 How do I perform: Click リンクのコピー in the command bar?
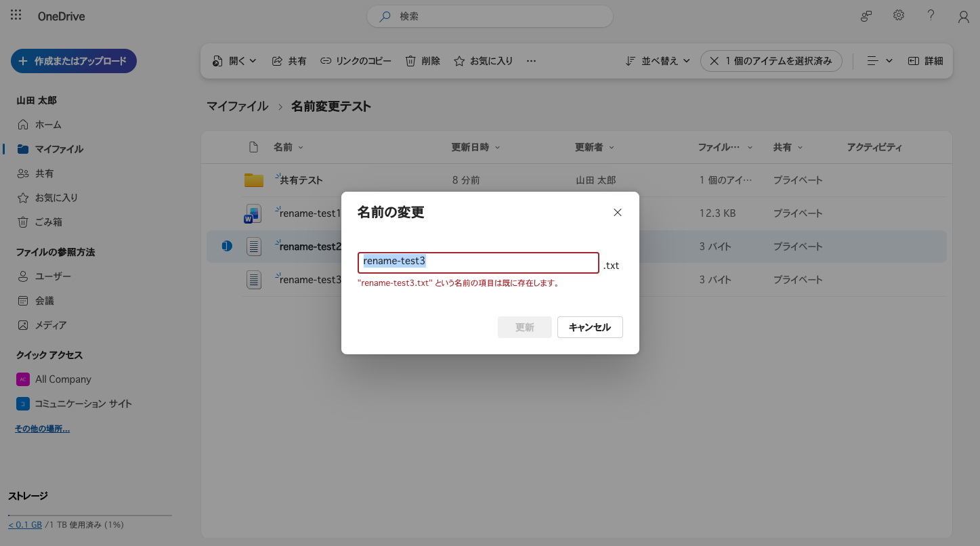(x=356, y=61)
